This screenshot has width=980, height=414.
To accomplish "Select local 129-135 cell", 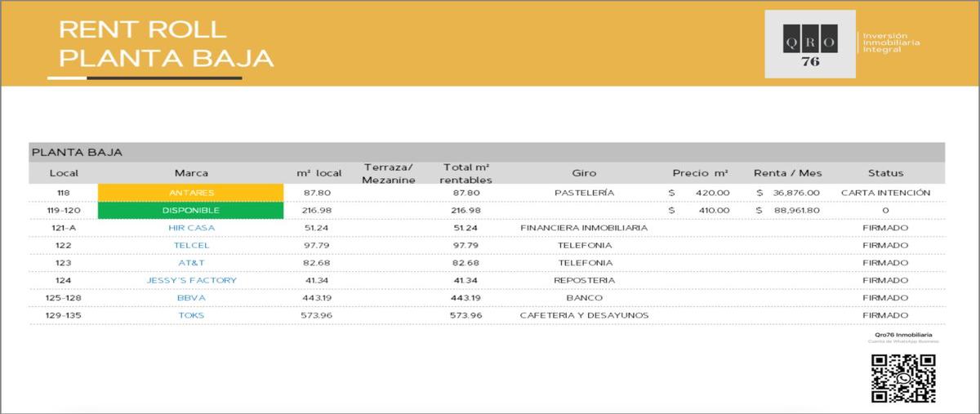I will point(64,315).
